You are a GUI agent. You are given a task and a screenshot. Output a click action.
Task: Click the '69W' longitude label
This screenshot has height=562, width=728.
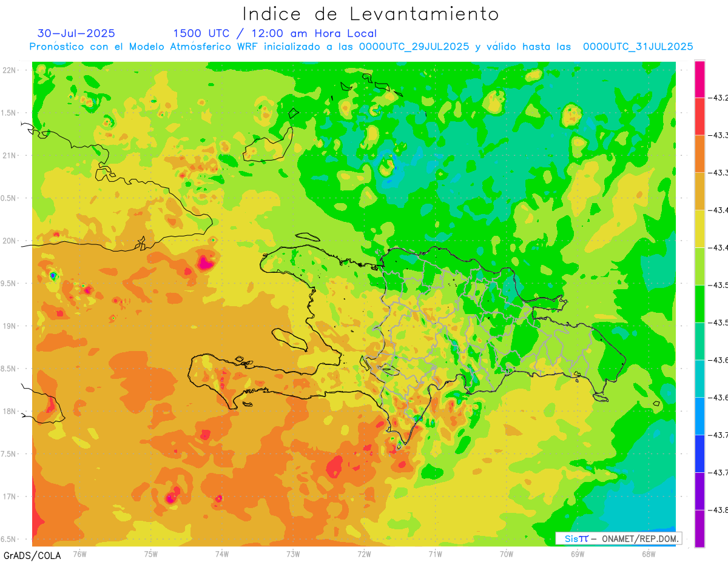pos(578,554)
